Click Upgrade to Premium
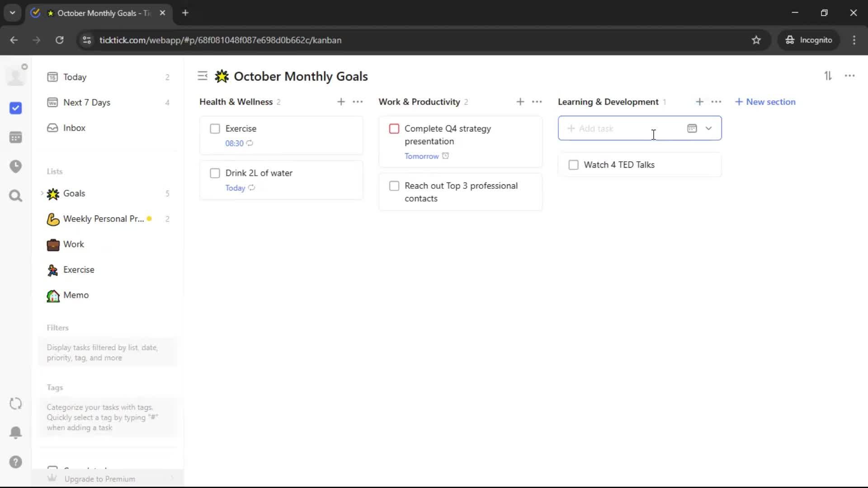The height and width of the screenshot is (488, 868). [x=99, y=479]
